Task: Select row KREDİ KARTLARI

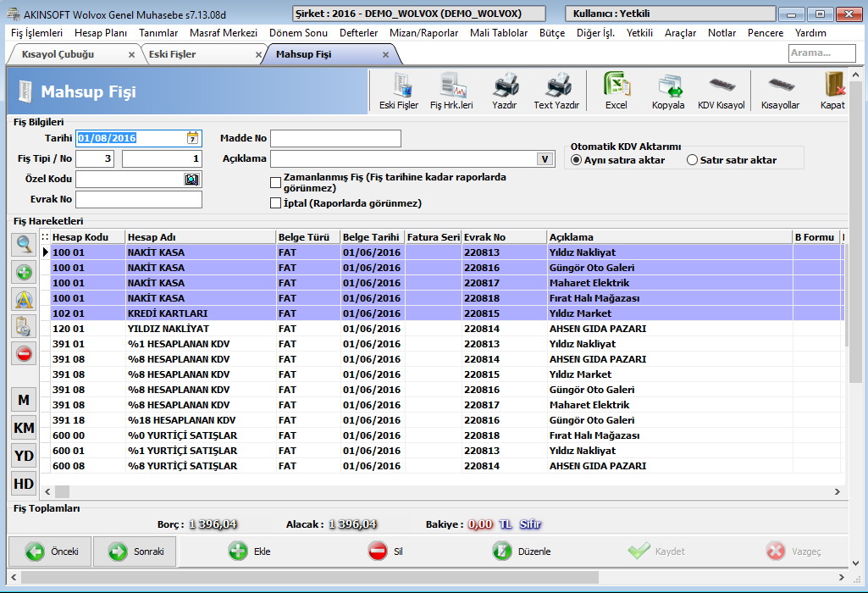Action: [x=447, y=313]
